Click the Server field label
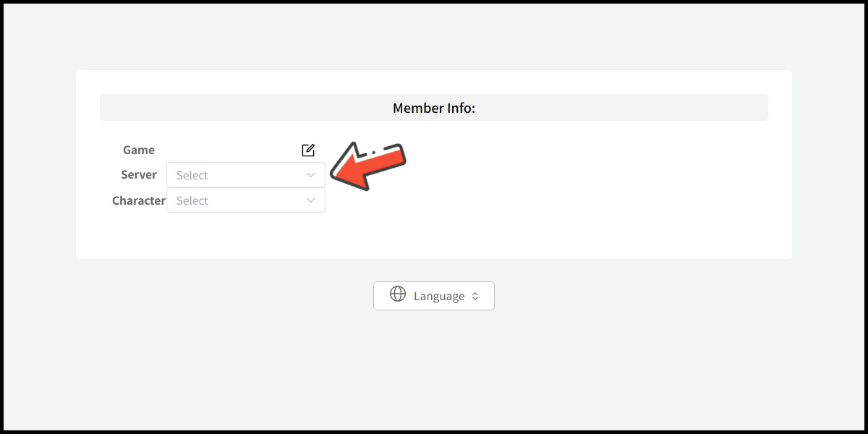The image size is (868, 434). pyautogui.click(x=139, y=175)
